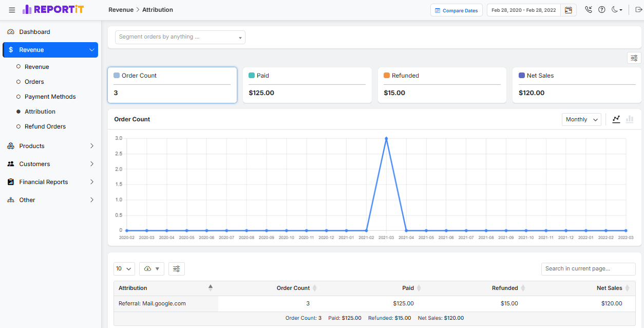Open the Monthly interval dropdown
This screenshot has width=644, height=328.
click(x=581, y=119)
